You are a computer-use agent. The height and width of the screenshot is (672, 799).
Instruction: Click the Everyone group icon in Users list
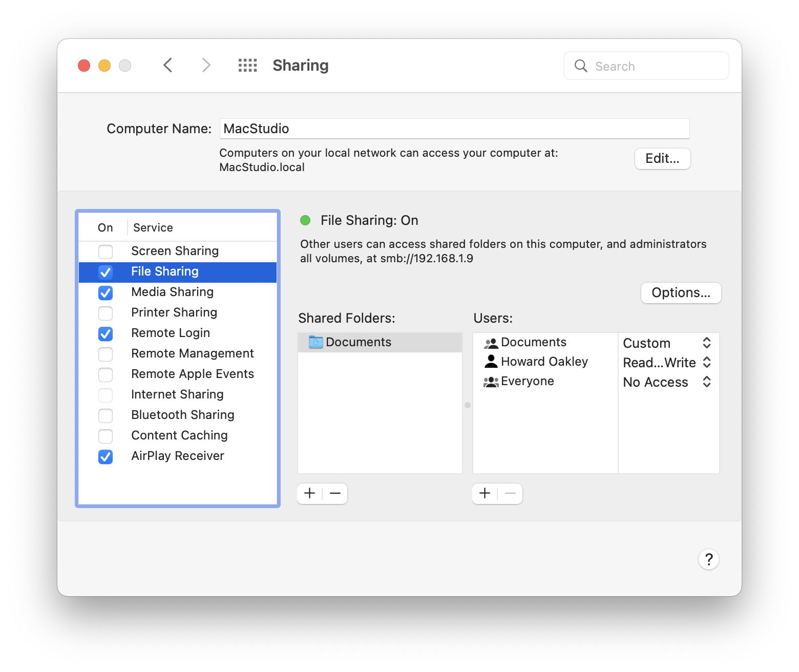coord(490,381)
